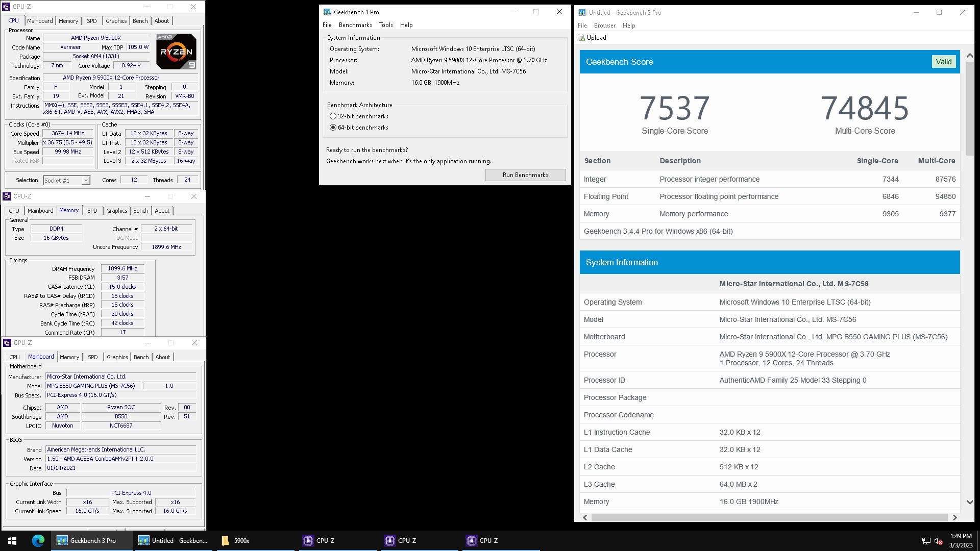Click the middle CPU-Z Memory window title icon
The width and height of the screenshot is (980, 551).
click(x=7, y=196)
